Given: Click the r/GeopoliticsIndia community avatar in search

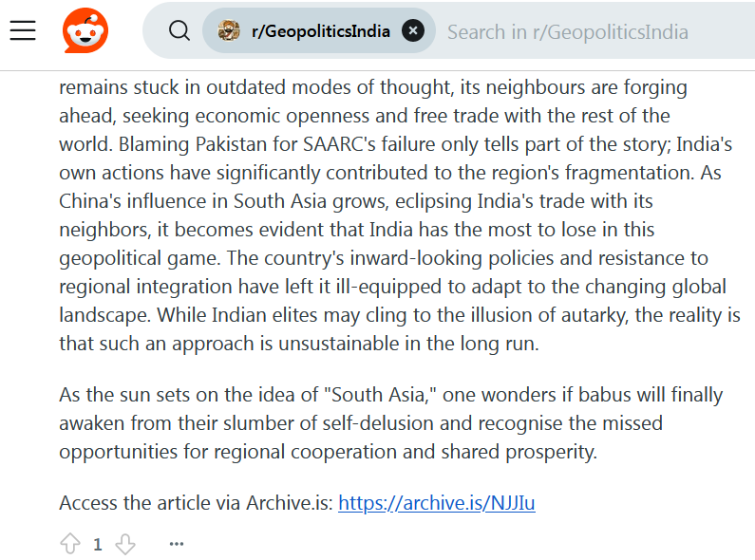Looking at the screenshot, I should tap(228, 31).
